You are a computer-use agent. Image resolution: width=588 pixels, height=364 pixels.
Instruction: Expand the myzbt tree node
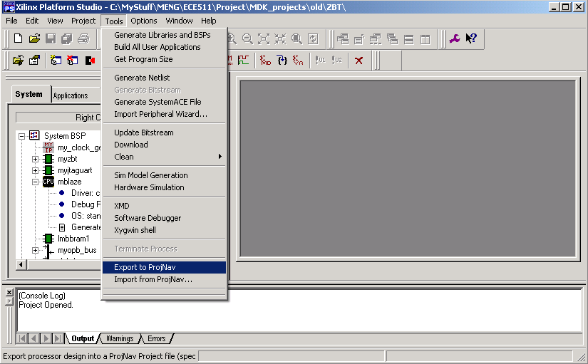[36, 159]
